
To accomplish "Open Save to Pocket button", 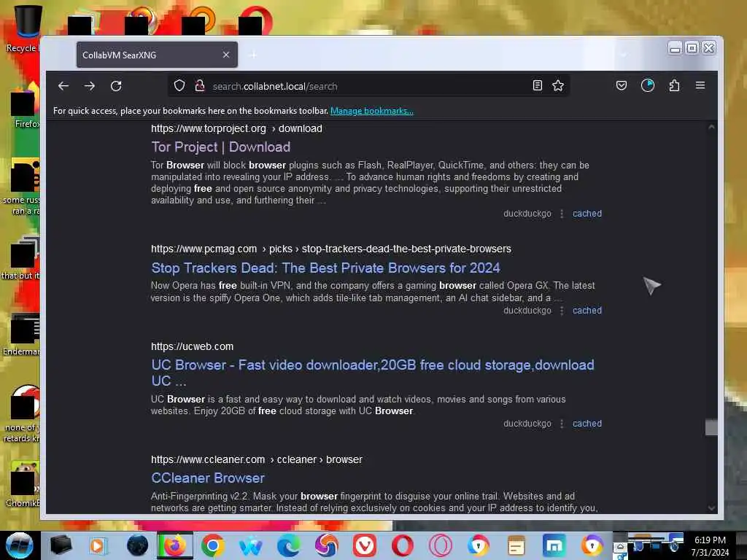I will pos(622,86).
